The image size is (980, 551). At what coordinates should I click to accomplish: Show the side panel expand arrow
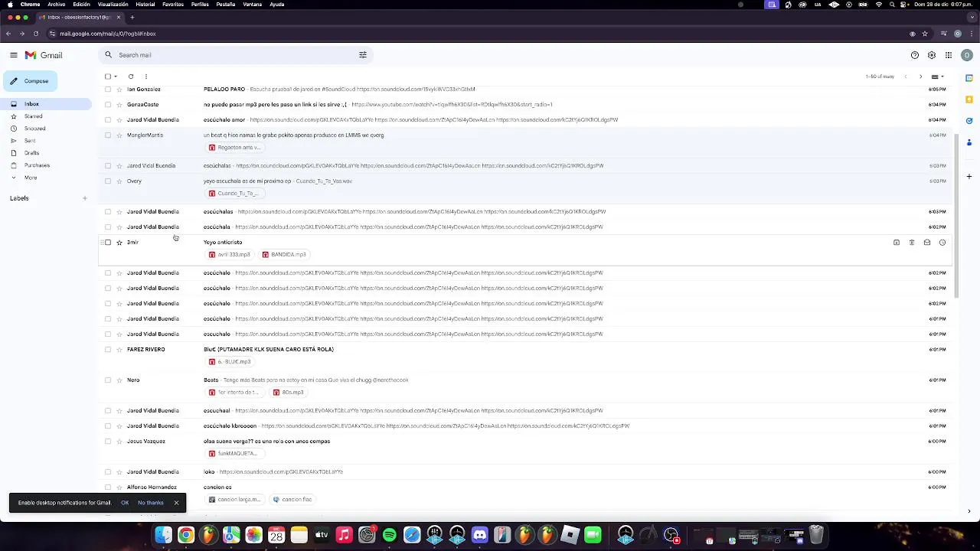[x=969, y=511]
